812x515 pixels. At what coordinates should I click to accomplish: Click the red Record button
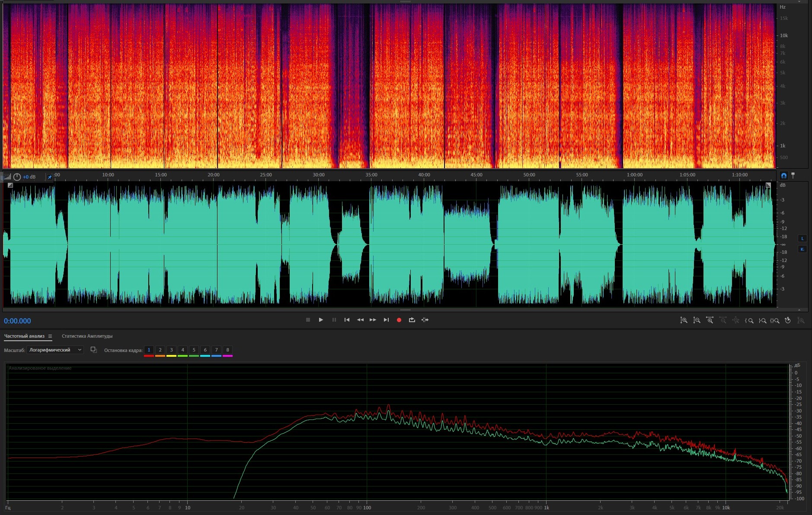tap(399, 320)
